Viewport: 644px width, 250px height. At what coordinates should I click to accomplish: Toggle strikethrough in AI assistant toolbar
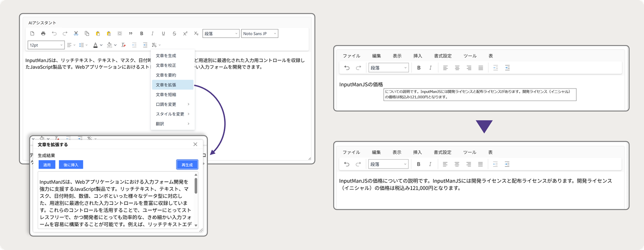pyautogui.click(x=174, y=34)
